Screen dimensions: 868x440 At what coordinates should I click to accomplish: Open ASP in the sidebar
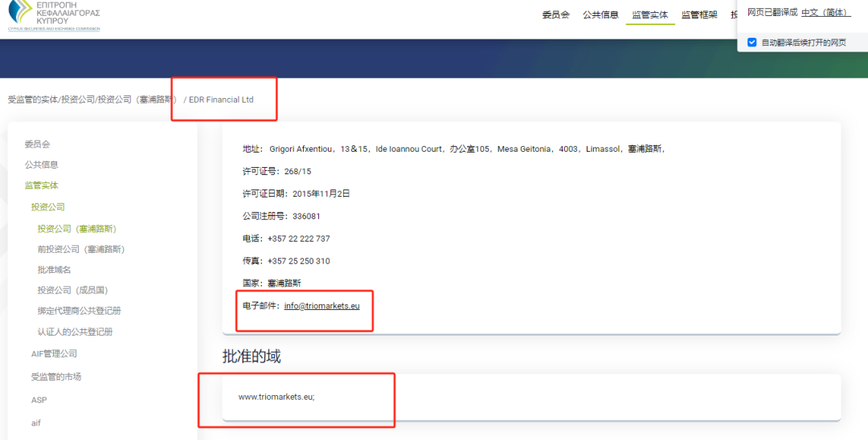(39, 400)
